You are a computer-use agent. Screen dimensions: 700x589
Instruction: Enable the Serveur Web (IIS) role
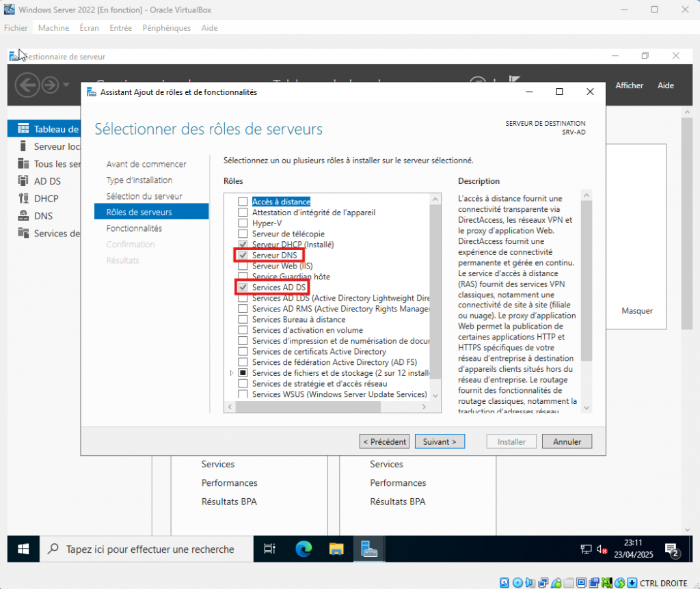click(242, 266)
